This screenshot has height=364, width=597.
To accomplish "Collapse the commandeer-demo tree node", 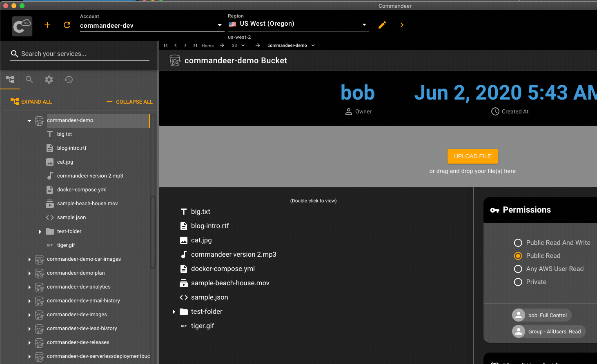I will 29,121.
